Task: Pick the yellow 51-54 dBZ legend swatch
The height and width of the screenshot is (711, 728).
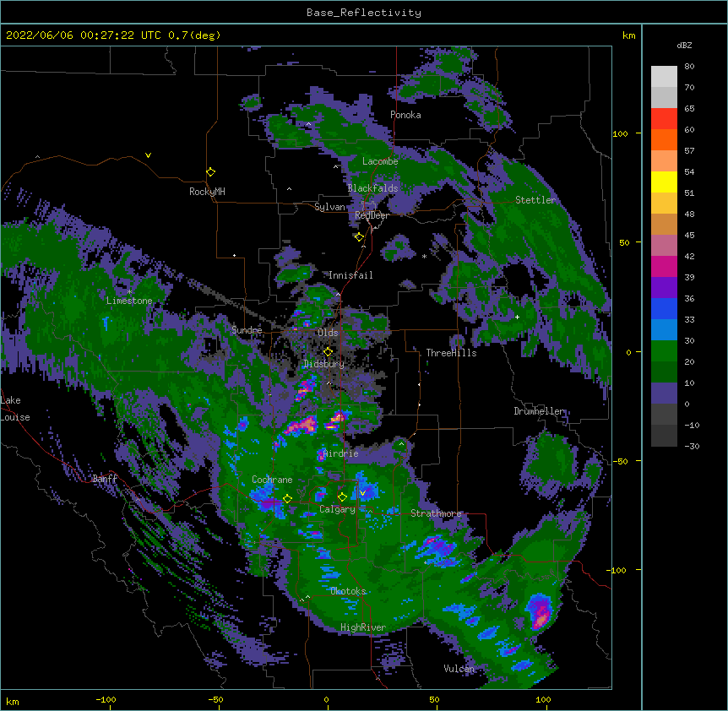Action: coord(664,182)
